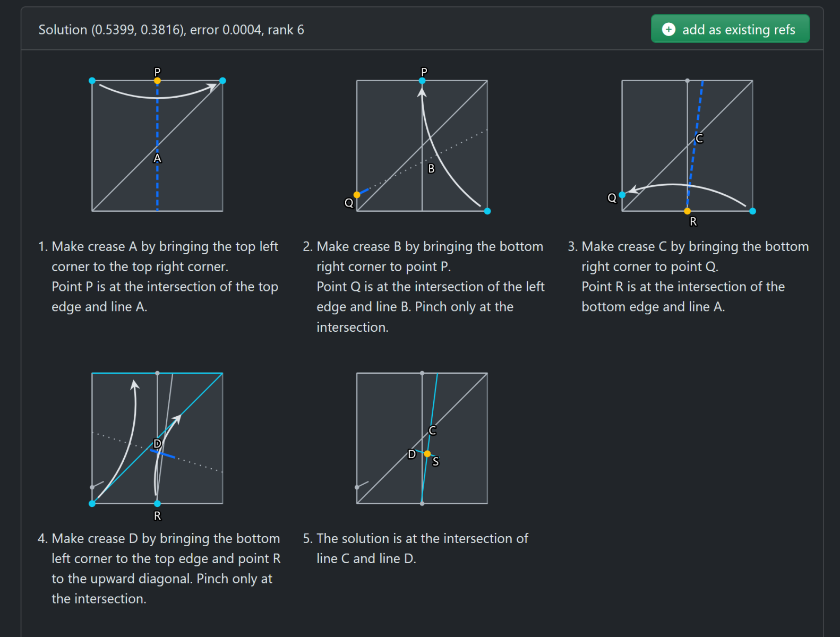Click cyan point R in step 4 diagram
The width and height of the screenshot is (840, 637).
(x=157, y=503)
